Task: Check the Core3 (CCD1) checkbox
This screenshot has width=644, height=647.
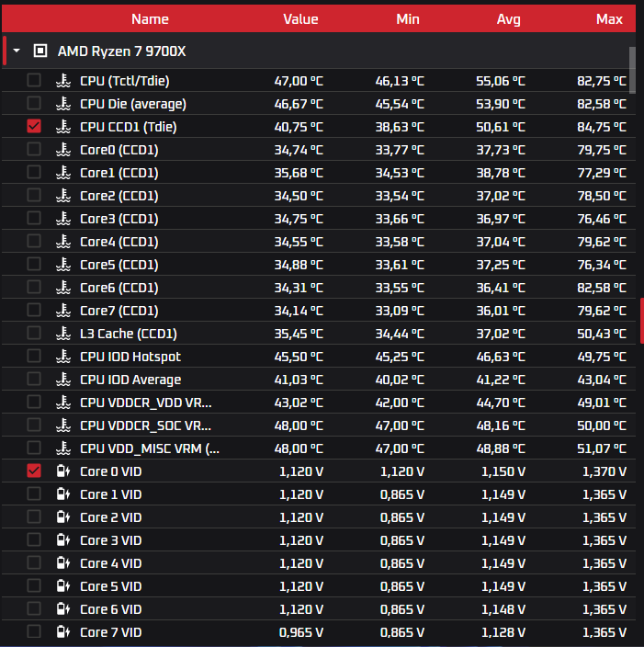Action: pyautogui.click(x=34, y=218)
